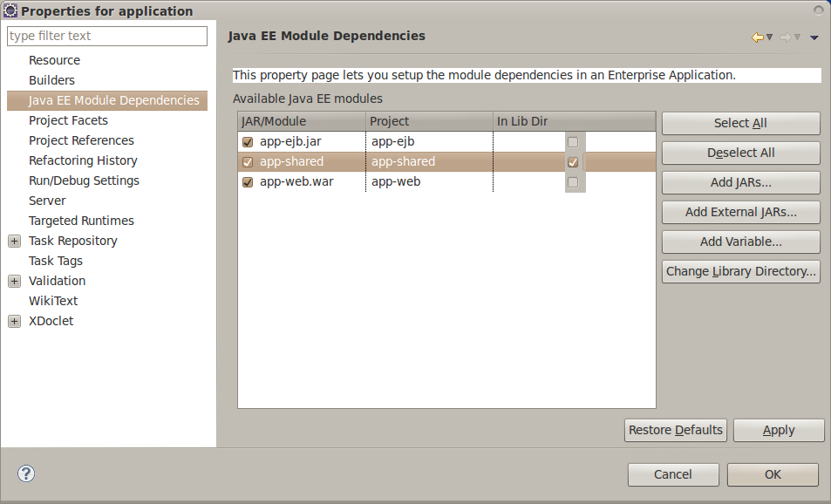Click the back navigation arrow icon
This screenshot has width=831, height=504.
[x=758, y=37]
